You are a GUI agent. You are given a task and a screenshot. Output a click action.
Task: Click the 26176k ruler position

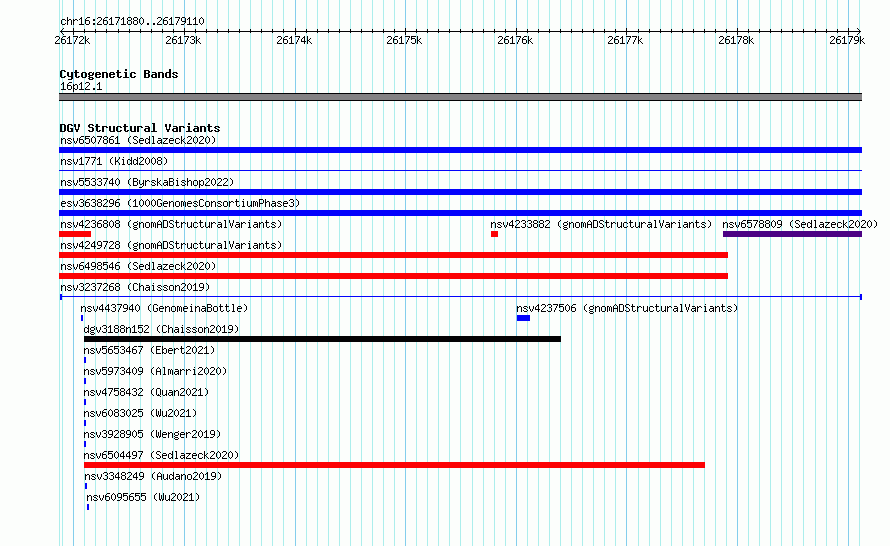tap(515, 40)
